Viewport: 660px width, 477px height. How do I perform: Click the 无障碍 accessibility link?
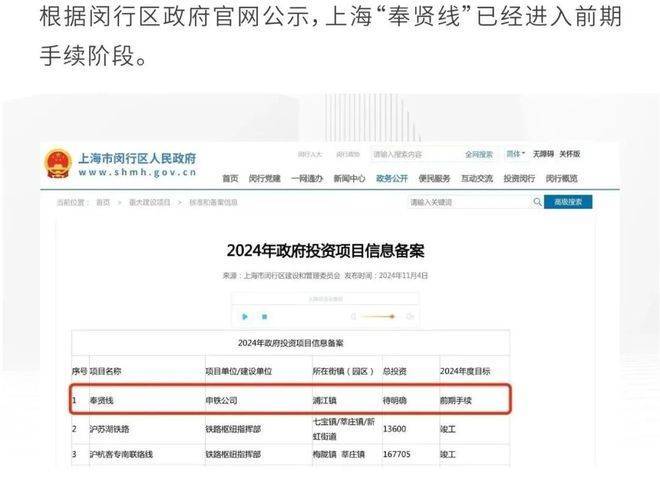coord(543,155)
